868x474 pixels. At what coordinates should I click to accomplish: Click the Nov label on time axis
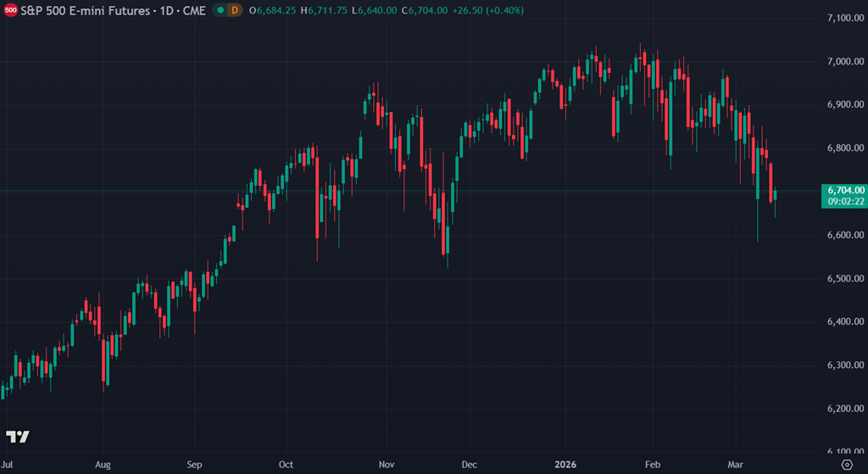tap(387, 465)
